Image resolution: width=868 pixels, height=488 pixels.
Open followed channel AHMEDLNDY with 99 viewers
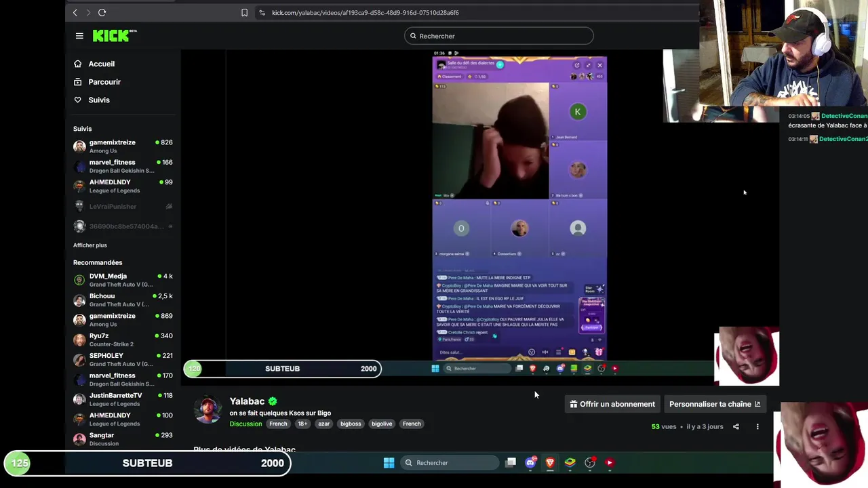click(x=123, y=186)
